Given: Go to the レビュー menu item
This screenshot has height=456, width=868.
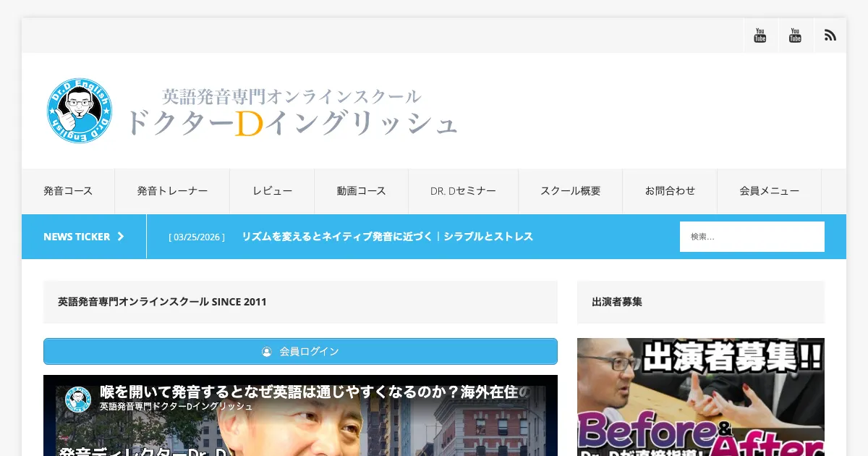Looking at the screenshot, I should coord(272,191).
